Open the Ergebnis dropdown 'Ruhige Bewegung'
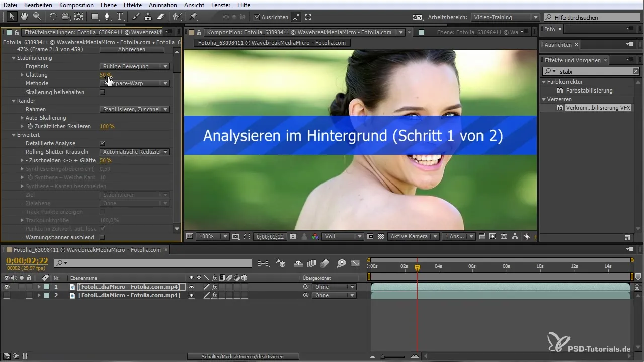 134,66
